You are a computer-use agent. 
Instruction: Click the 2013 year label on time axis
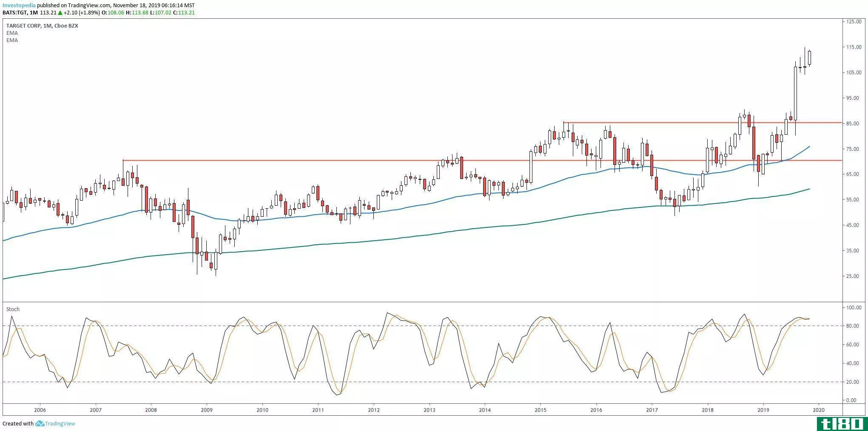(x=430, y=410)
